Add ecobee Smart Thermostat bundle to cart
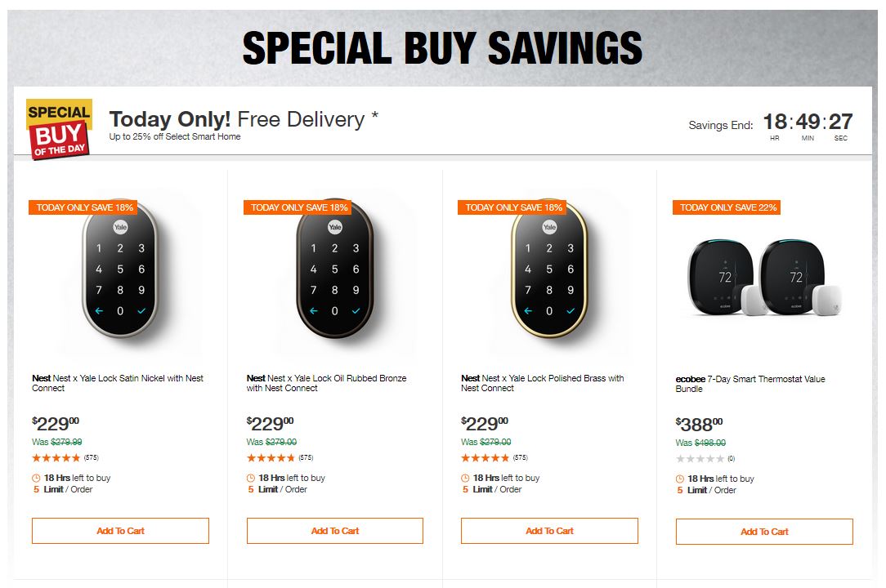886x588 pixels. (764, 532)
